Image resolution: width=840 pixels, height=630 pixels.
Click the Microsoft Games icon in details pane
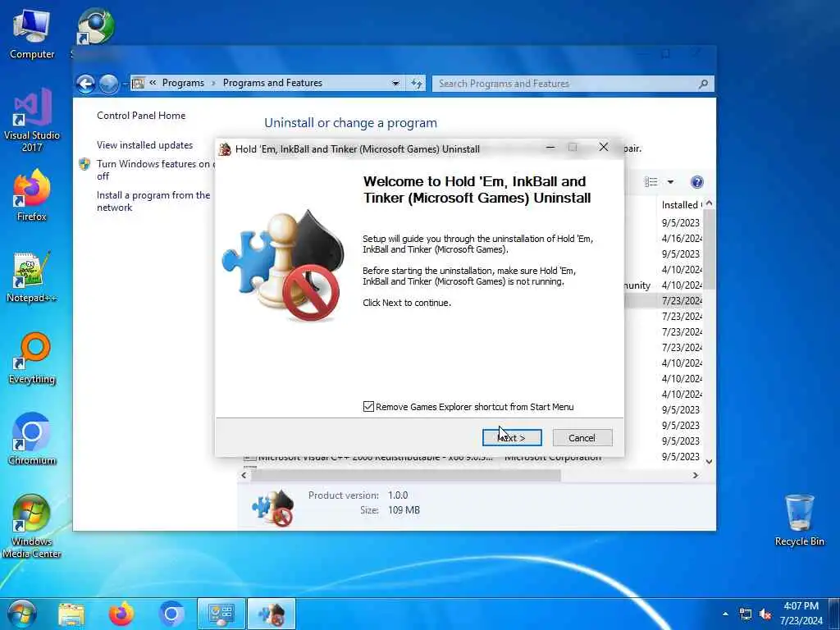click(x=272, y=507)
